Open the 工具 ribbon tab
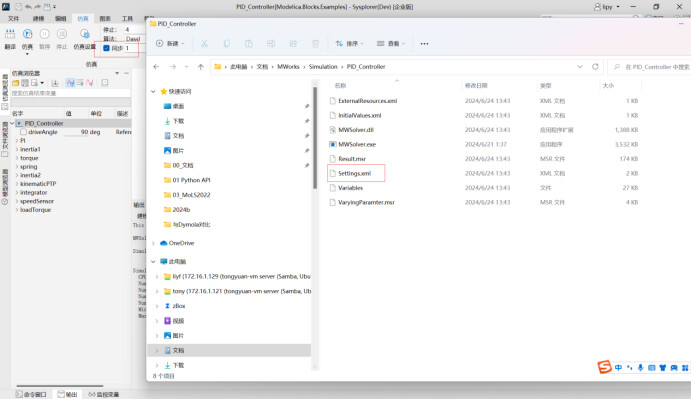The image size is (691, 399). [127, 19]
